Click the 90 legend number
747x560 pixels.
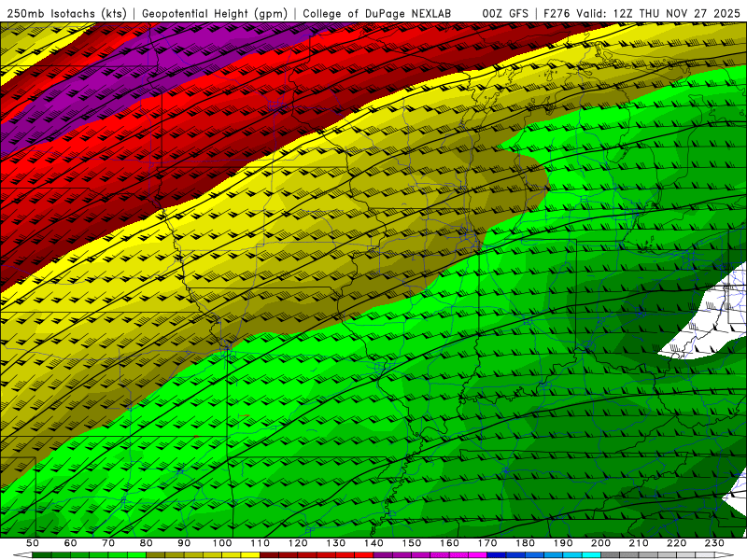tap(184, 543)
